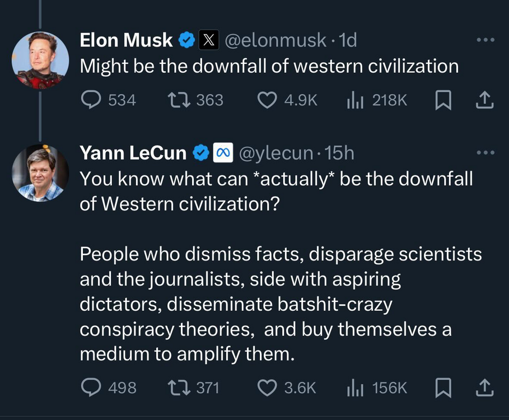
Task: Repost Yann LeCun's tweet
Action: (179, 388)
